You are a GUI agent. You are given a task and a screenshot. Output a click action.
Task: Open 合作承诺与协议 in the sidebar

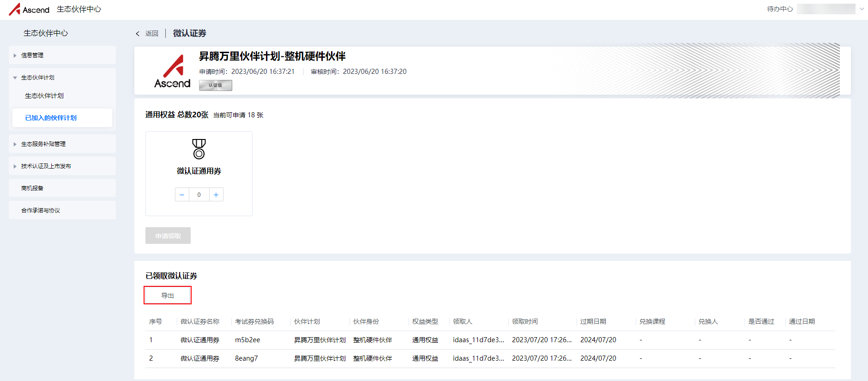tap(62, 210)
